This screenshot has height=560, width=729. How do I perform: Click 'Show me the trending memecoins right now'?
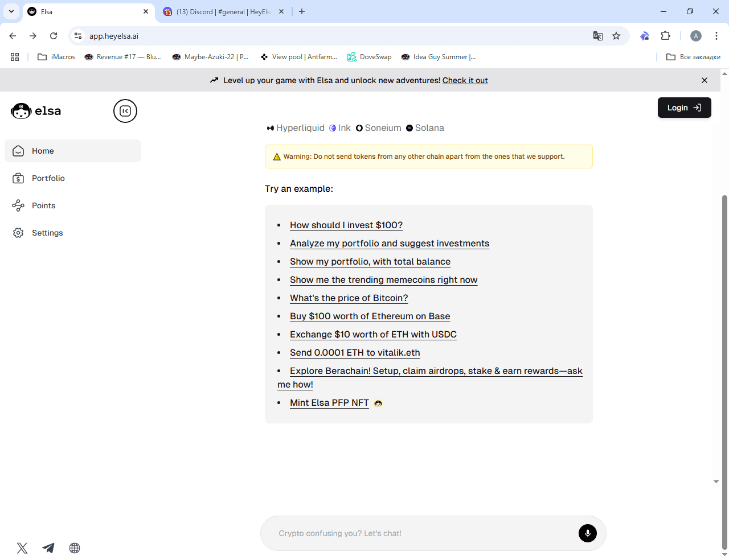(384, 280)
